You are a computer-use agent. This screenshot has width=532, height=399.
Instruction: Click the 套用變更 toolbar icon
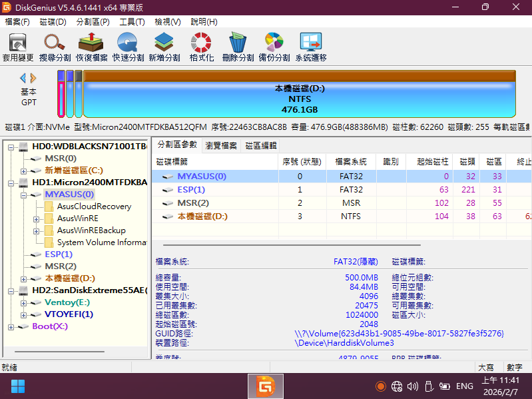pos(18,47)
